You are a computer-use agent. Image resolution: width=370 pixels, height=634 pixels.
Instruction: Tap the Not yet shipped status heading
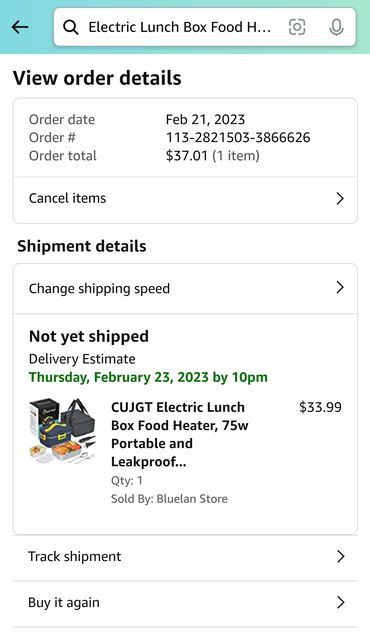coord(89,336)
